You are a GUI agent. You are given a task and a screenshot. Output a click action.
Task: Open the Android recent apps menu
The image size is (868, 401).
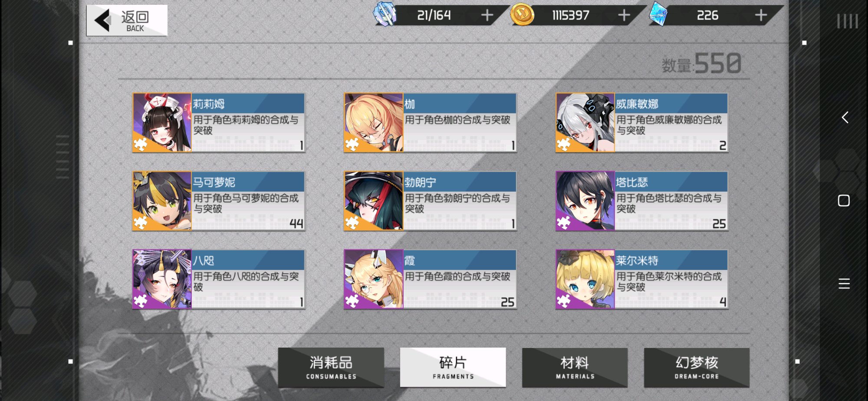click(x=844, y=284)
